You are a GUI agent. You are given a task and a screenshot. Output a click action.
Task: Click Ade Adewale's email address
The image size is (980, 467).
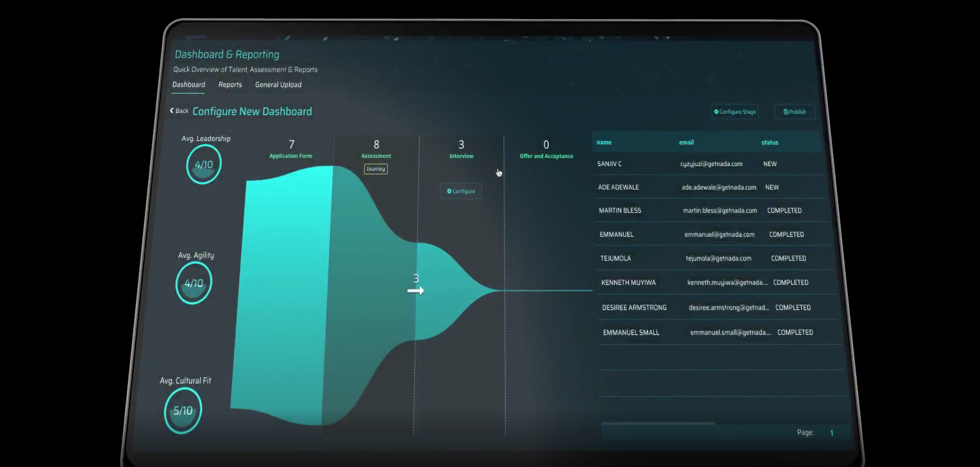coord(719,187)
